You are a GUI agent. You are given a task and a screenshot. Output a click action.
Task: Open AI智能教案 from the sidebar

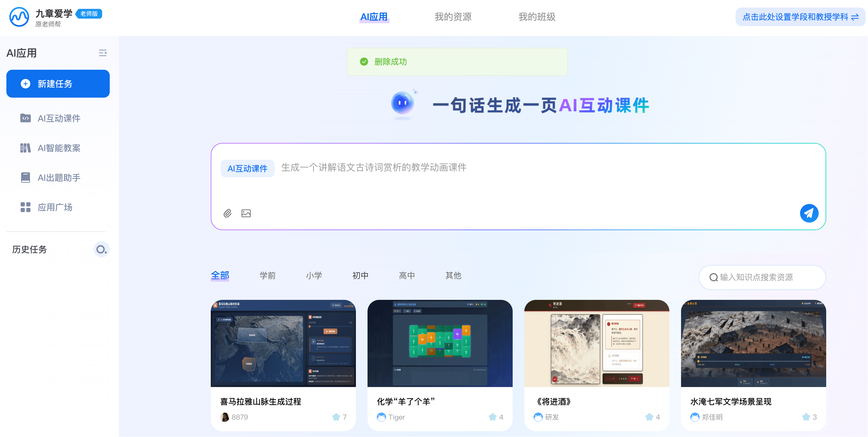(x=59, y=148)
